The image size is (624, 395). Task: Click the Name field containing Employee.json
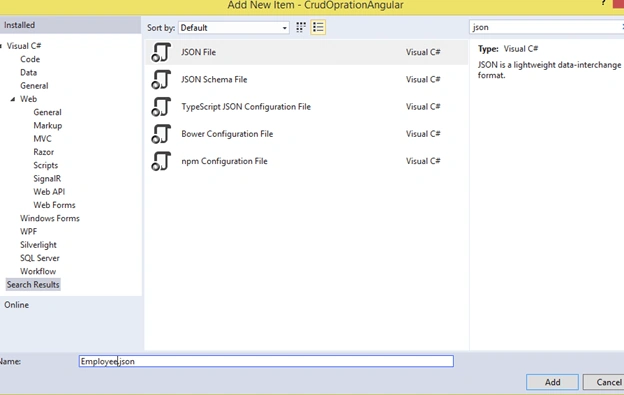(266, 361)
